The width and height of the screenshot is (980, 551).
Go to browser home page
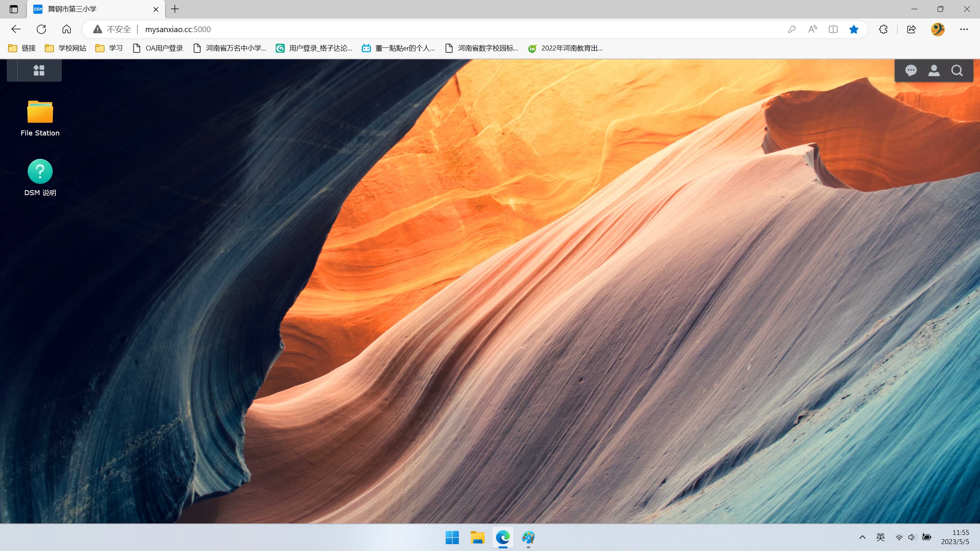pyautogui.click(x=67, y=29)
